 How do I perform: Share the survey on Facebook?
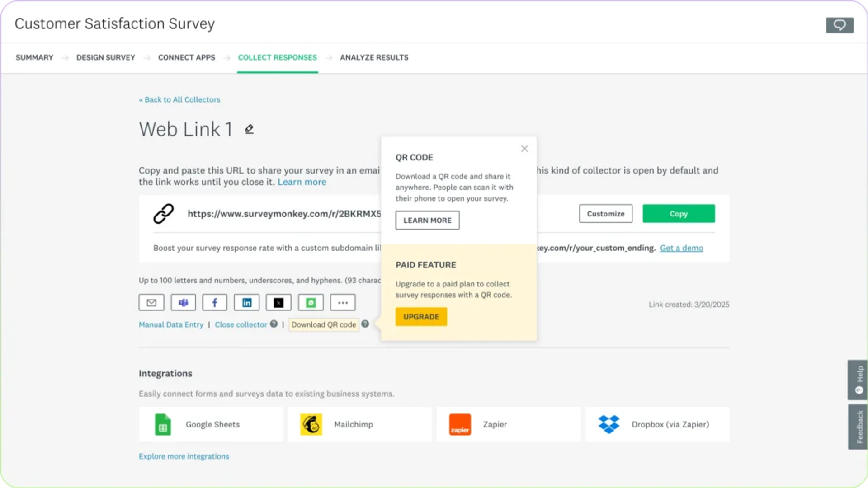215,303
